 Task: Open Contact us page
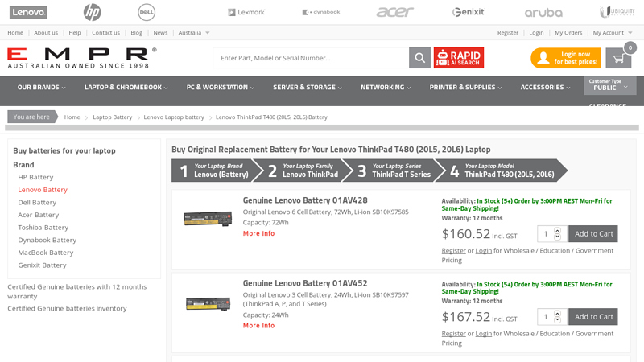pos(106,33)
